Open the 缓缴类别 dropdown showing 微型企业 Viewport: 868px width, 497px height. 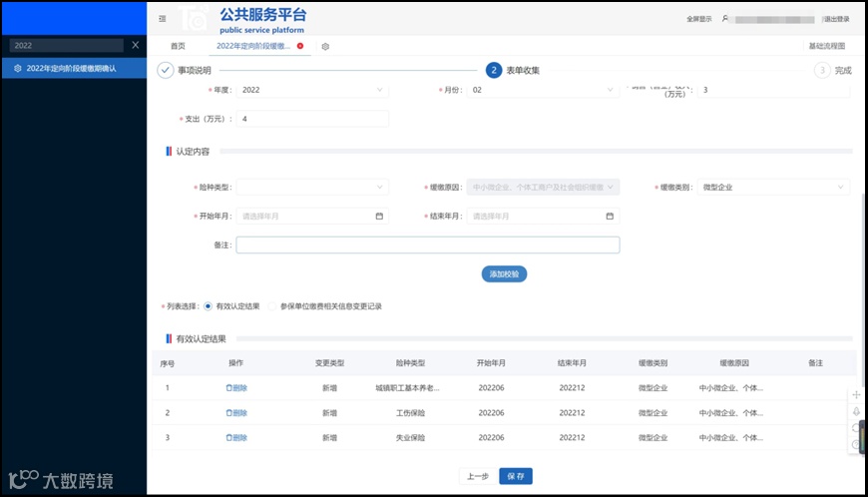773,187
